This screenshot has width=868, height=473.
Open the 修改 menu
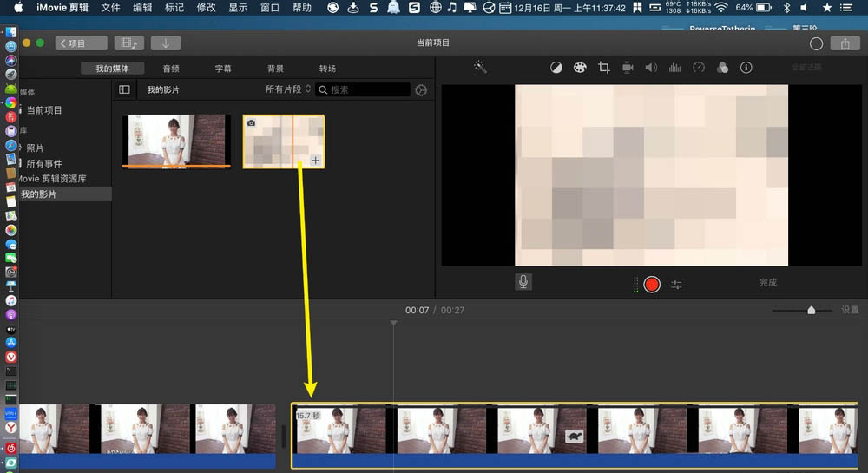pyautogui.click(x=207, y=8)
